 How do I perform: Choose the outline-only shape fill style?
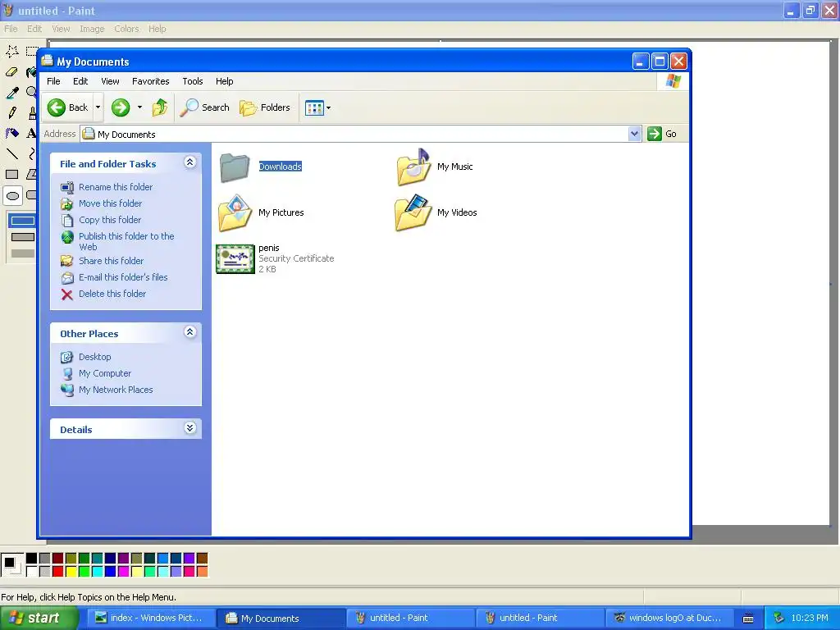22,220
